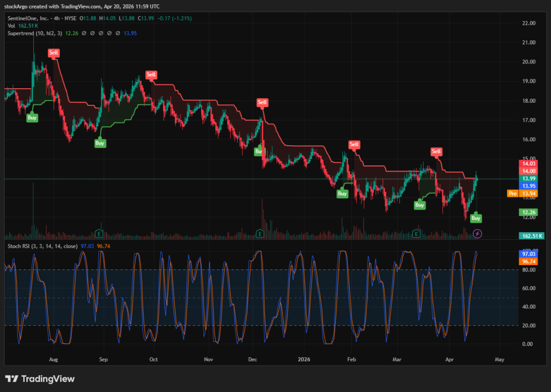Click the O13.88 open price value
Viewport: 551px width, 392px height.
pyautogui.click(x=88, y=18)
